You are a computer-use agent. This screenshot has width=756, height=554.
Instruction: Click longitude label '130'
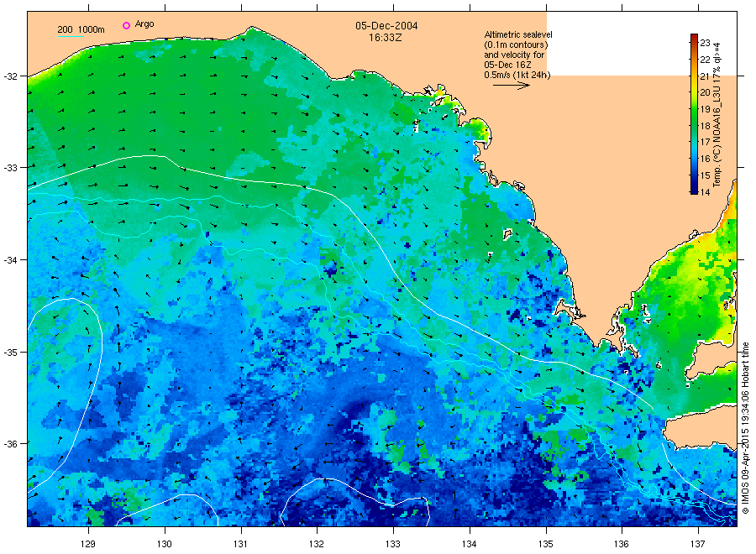165,544
